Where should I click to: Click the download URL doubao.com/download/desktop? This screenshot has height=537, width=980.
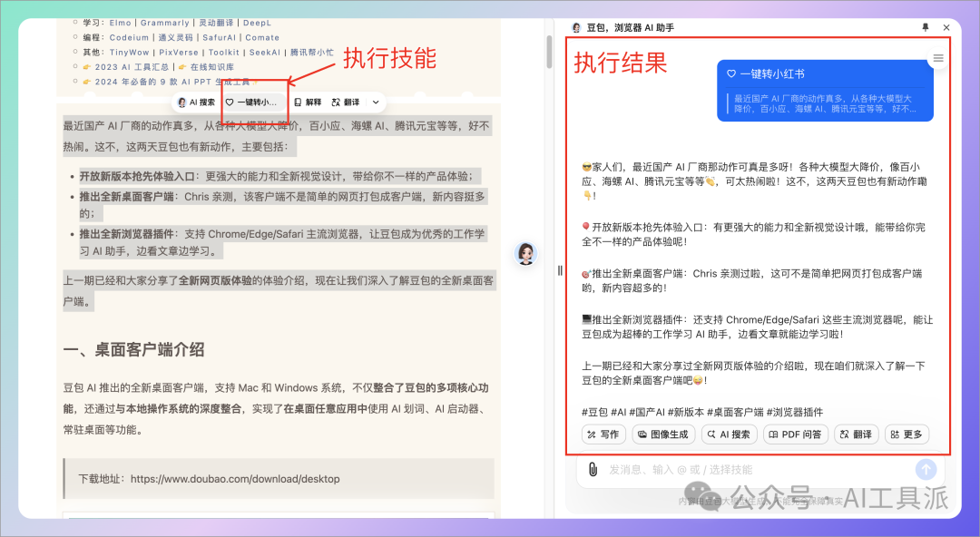235,479
